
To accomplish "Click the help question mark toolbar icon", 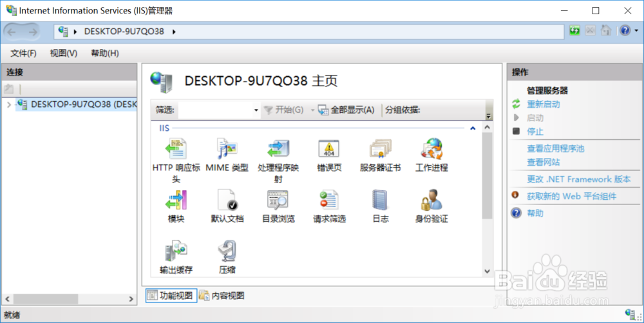I will (x=625, y=31).
